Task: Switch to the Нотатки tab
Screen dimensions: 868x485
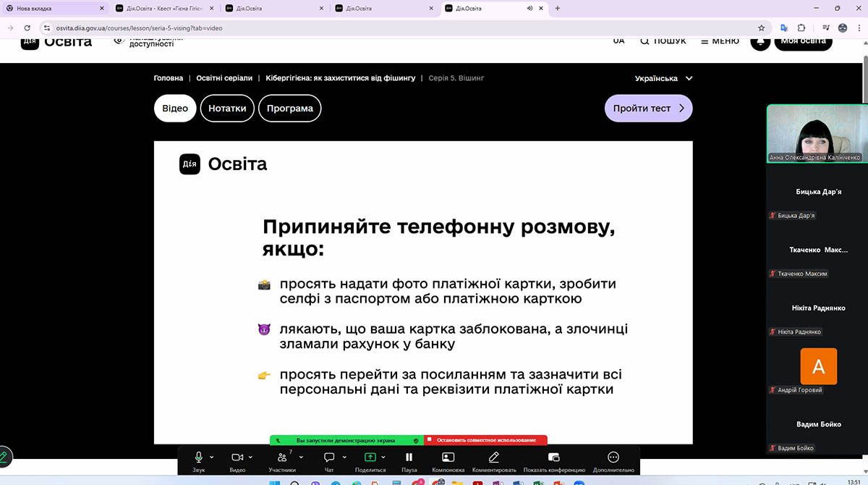Action: click(227, 109)
